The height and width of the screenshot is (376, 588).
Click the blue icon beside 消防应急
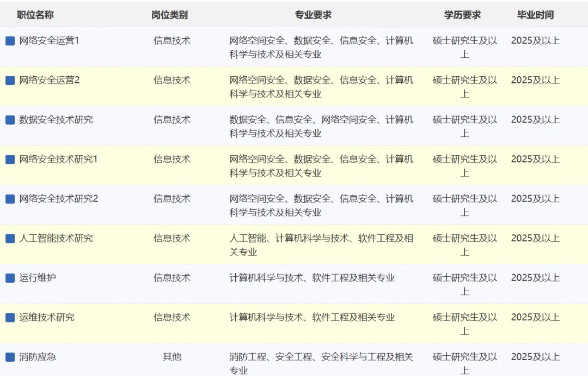(10, 357)
